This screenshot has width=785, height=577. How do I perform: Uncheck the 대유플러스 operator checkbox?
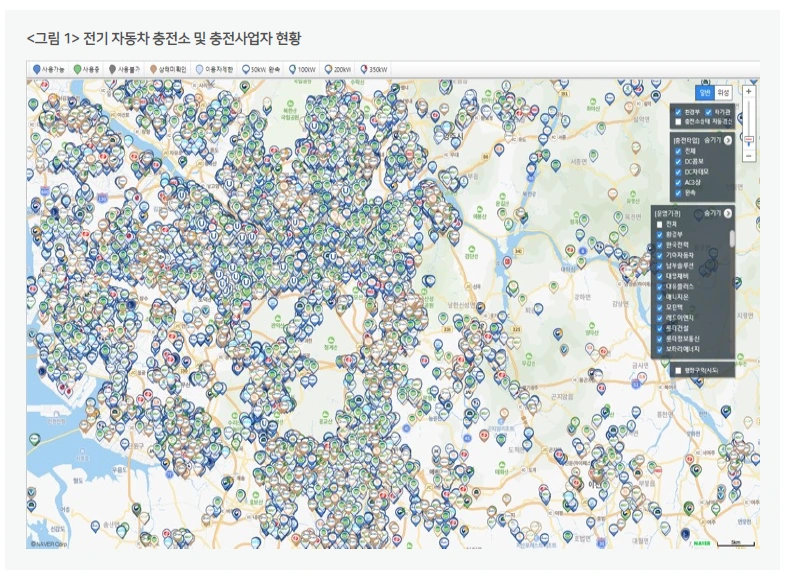coord(659,287)
